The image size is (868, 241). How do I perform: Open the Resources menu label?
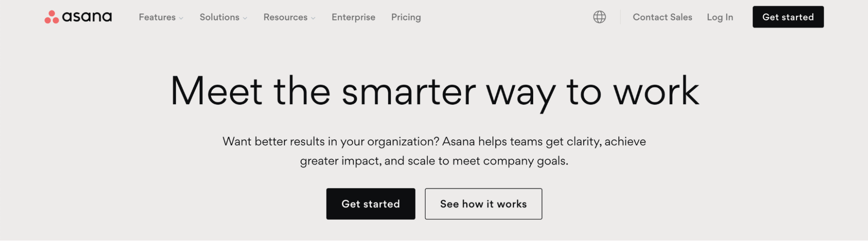tap(285, 17)
